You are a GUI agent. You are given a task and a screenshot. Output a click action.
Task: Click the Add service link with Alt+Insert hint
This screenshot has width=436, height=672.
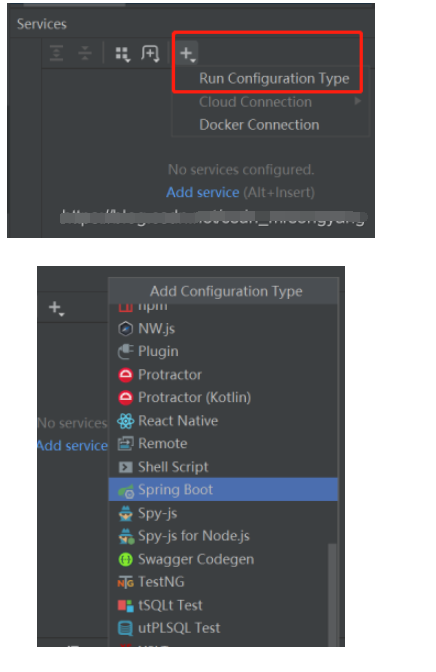[x=202, y=192]
